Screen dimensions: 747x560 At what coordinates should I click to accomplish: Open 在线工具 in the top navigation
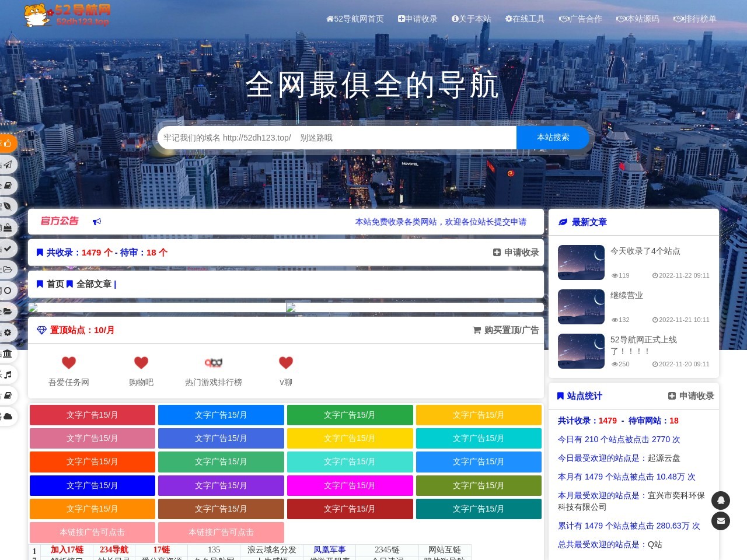click(x=525, y=19)
